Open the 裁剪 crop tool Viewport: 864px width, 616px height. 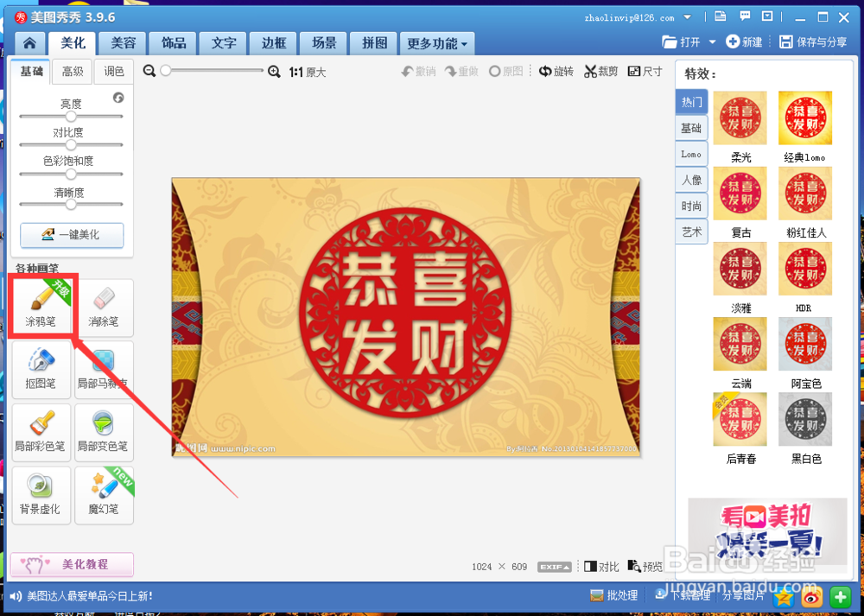click(600, 72)
